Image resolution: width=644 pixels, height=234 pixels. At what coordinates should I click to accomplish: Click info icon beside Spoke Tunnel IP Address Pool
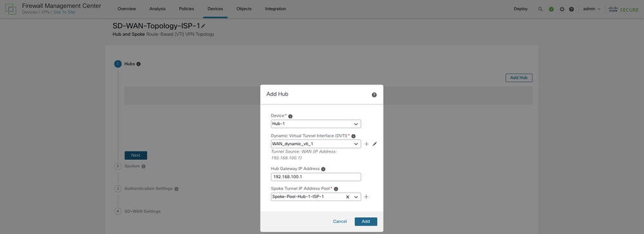(x=336, y=189)
